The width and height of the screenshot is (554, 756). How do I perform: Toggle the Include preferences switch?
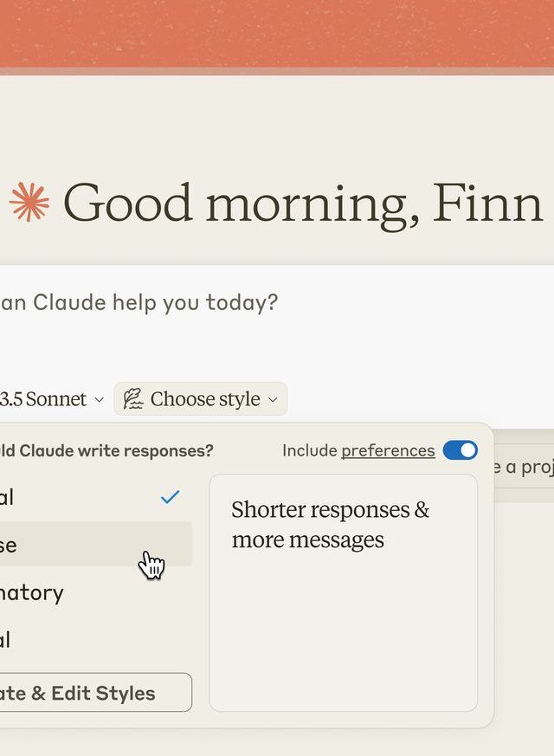point(460,450)
